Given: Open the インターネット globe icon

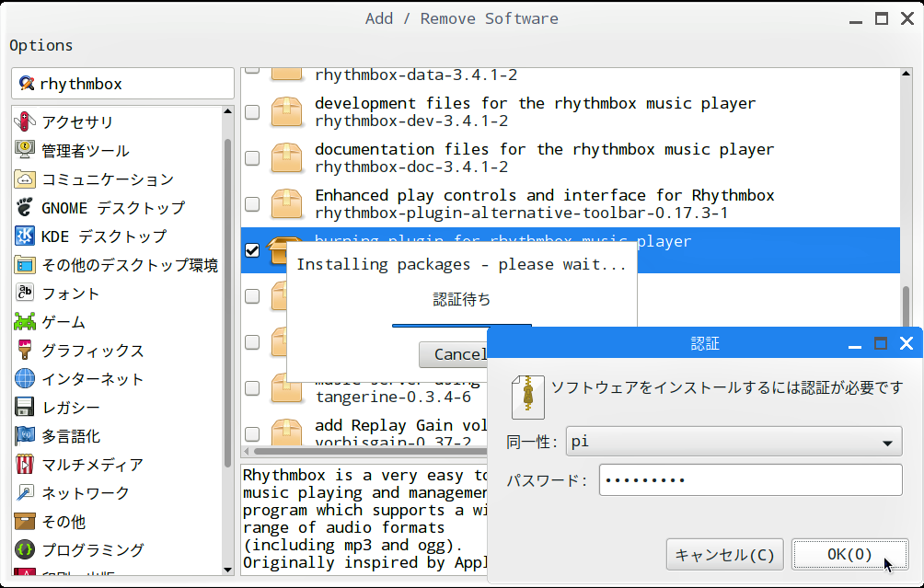Looking at the screenshot, I should (25, 378).
